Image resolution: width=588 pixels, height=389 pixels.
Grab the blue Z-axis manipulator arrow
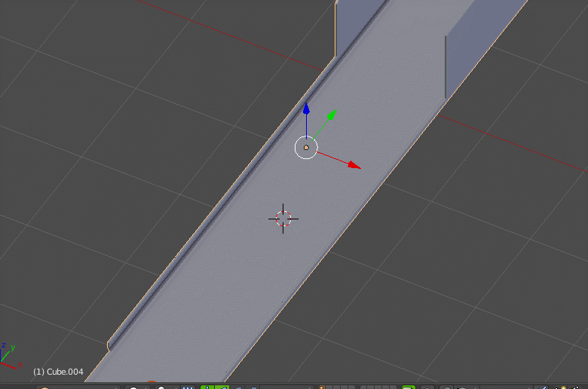306,109
